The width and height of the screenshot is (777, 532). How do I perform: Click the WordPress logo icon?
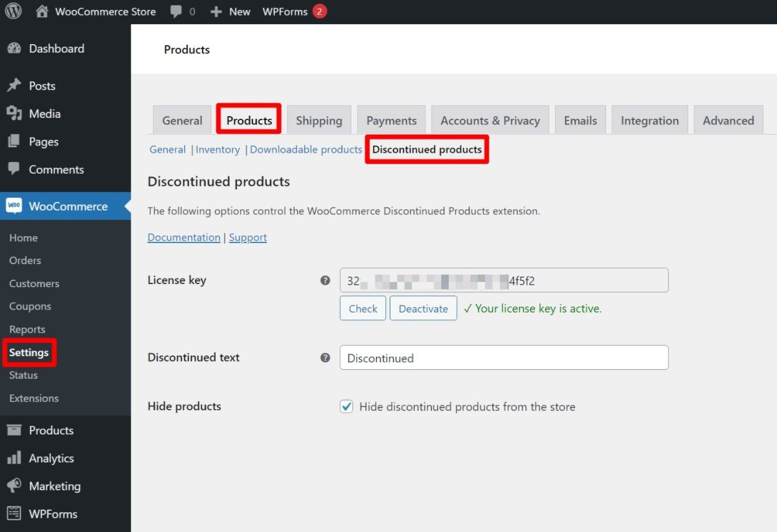[x=13, y=11]
